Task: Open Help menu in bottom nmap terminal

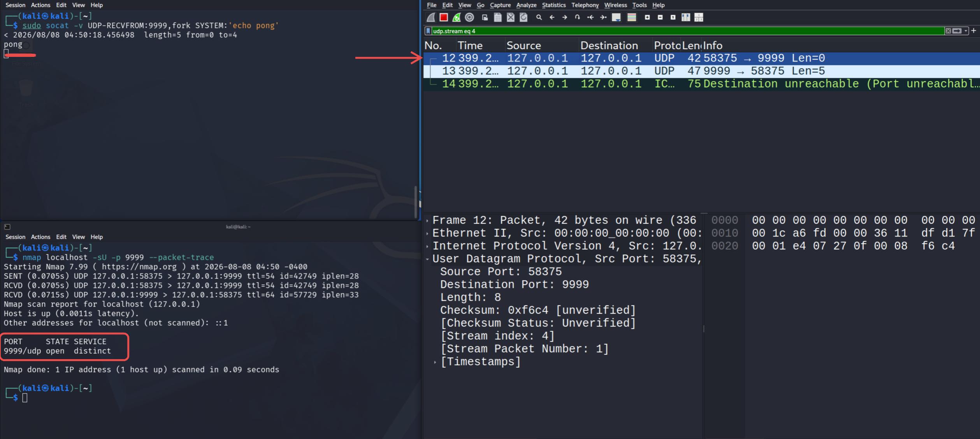Action: (97, 237)
